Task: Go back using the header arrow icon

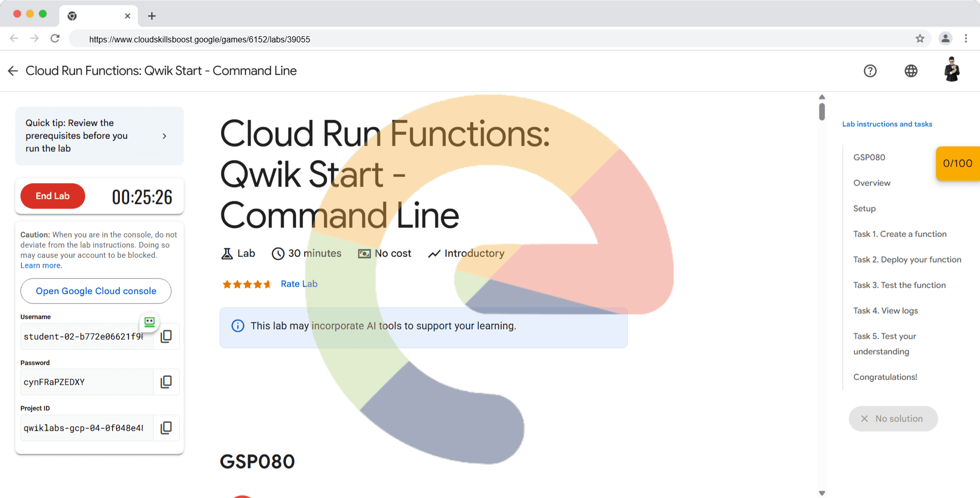Action: coord(13,71)
